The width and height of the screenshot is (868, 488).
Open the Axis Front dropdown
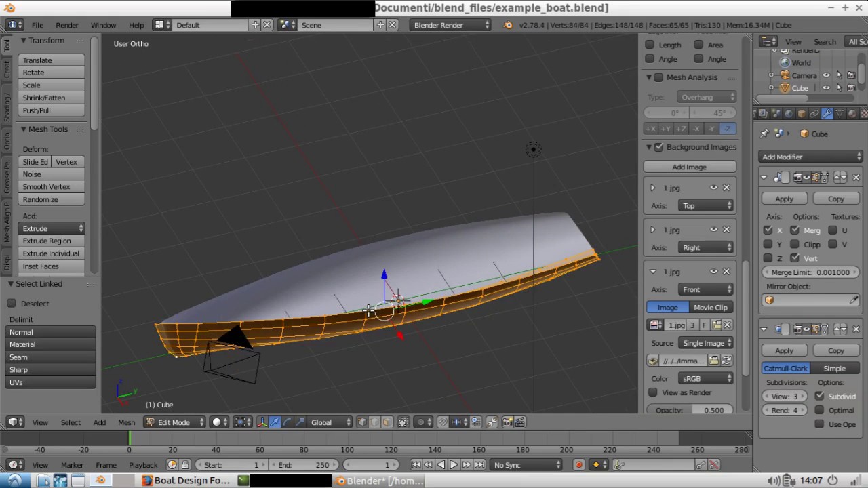pyautogui.click(x=706, y=289)
